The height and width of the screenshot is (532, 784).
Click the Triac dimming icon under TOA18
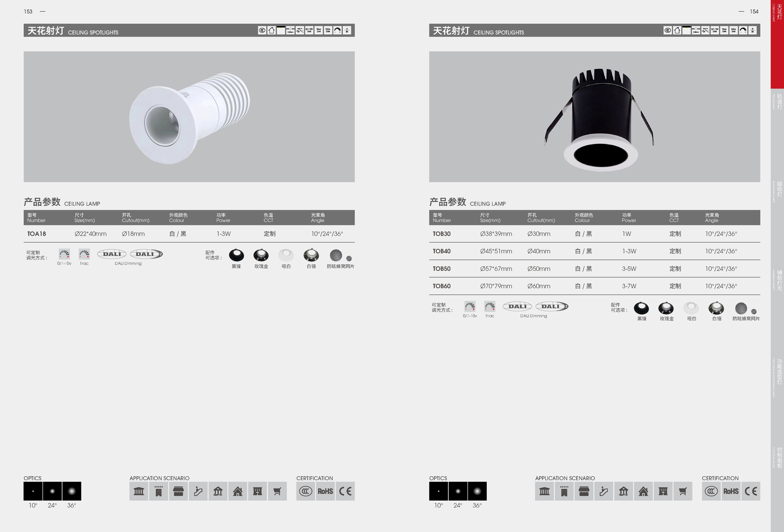[84, 254]
